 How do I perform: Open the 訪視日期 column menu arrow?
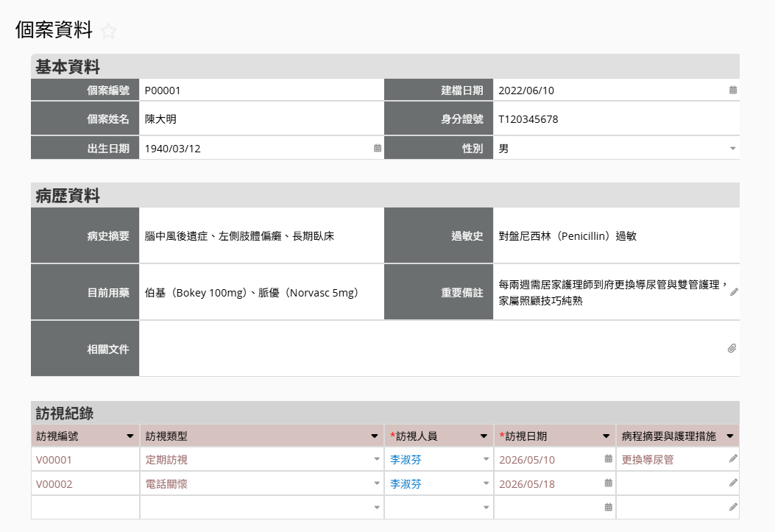(x=606, y=436)
